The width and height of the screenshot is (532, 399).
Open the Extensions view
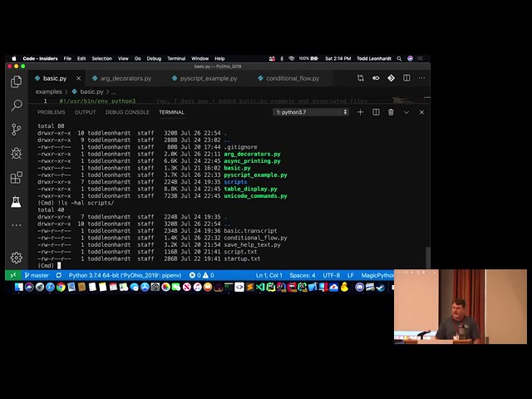(x=17, y=177)
